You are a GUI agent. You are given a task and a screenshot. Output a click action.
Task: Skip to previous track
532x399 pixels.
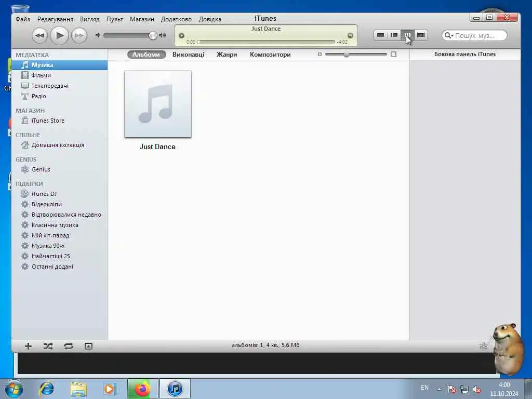(39, 35)
